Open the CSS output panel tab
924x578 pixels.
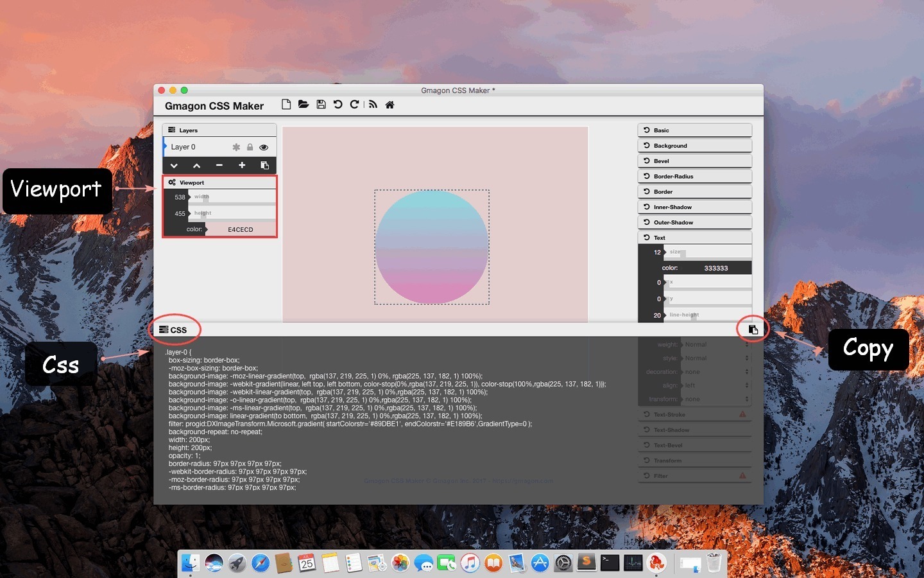tap(173, 330)
